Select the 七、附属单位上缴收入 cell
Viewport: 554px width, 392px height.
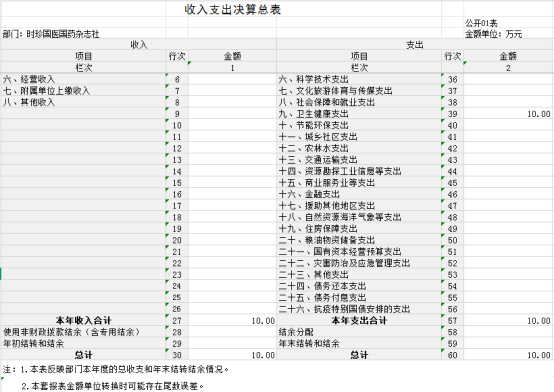tap(83, 91)
